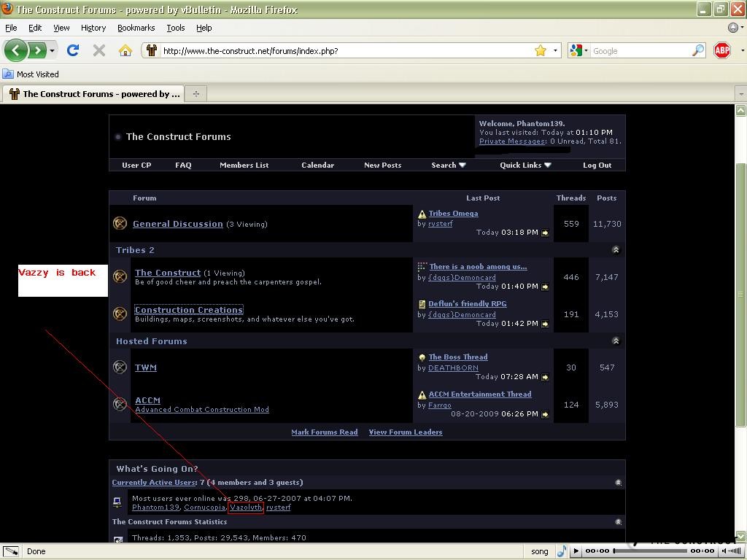Open the Tribes Omega last post thread
The height and width of the screenshot is (560, 747).
tap(453, 214)
